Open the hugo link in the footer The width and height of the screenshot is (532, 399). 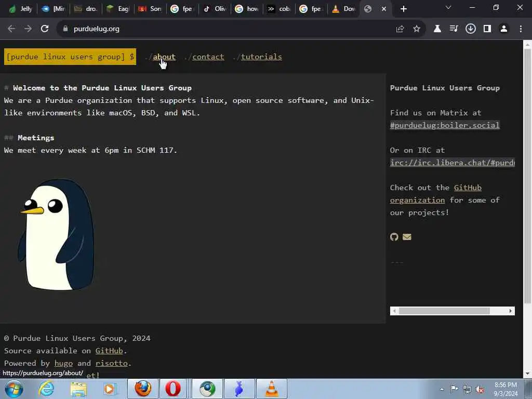pos(63,363)
